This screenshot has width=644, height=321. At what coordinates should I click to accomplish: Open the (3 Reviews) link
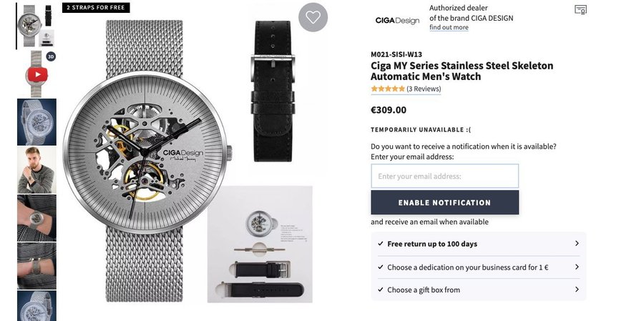pos(424,89)
